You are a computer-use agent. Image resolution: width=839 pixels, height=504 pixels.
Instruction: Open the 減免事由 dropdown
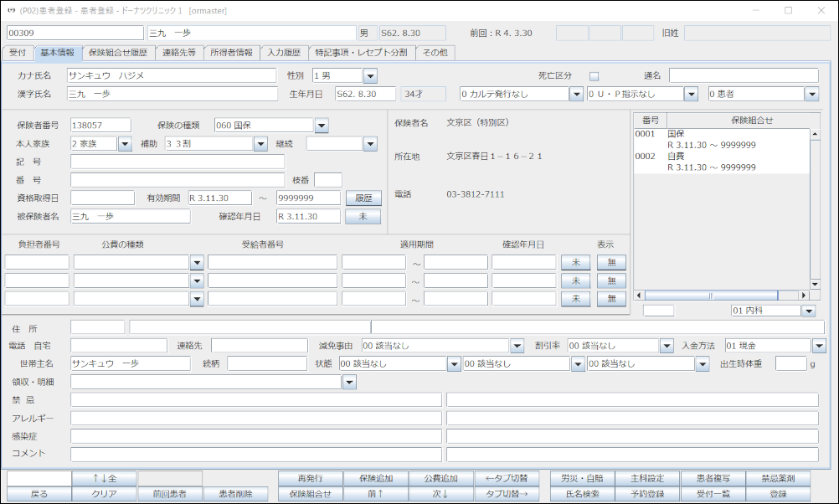pos(517,346)
